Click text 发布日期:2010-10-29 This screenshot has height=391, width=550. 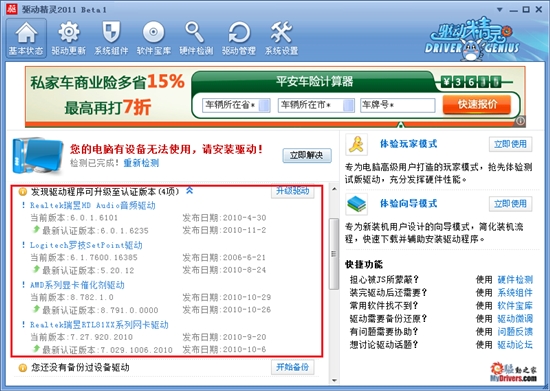tap(227, 297)
